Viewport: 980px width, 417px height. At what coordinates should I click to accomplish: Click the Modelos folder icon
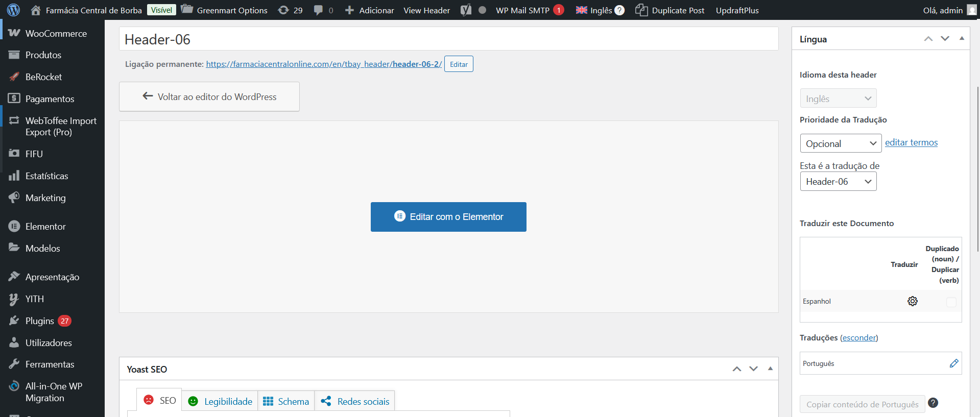click(x=14, y=248)
